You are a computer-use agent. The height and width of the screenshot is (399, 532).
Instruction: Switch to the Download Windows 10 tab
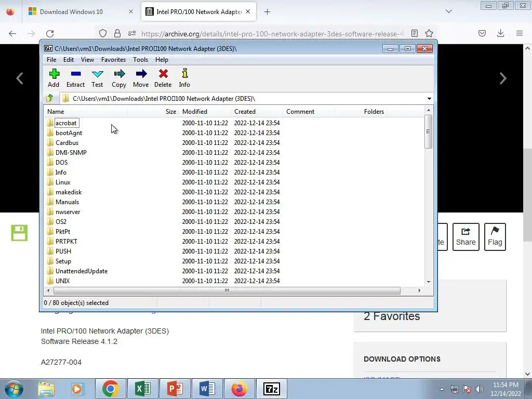tap(80, 11)
